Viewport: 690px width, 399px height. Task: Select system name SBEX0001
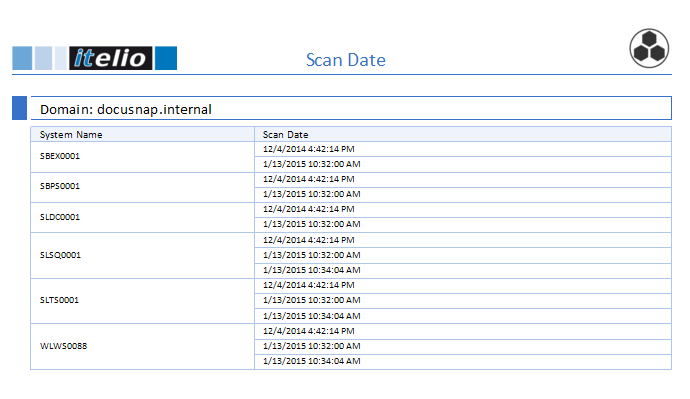(60, 156)
